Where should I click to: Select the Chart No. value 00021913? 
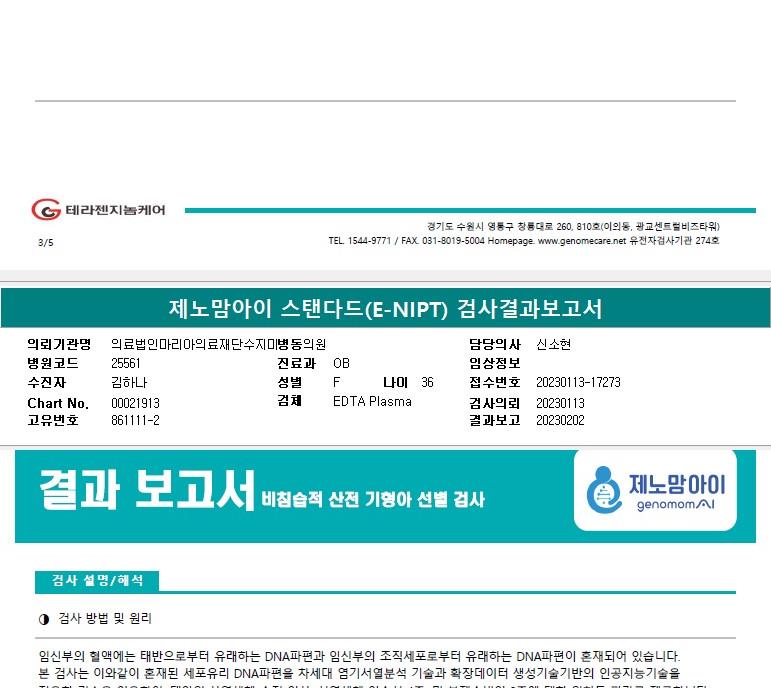135,403
